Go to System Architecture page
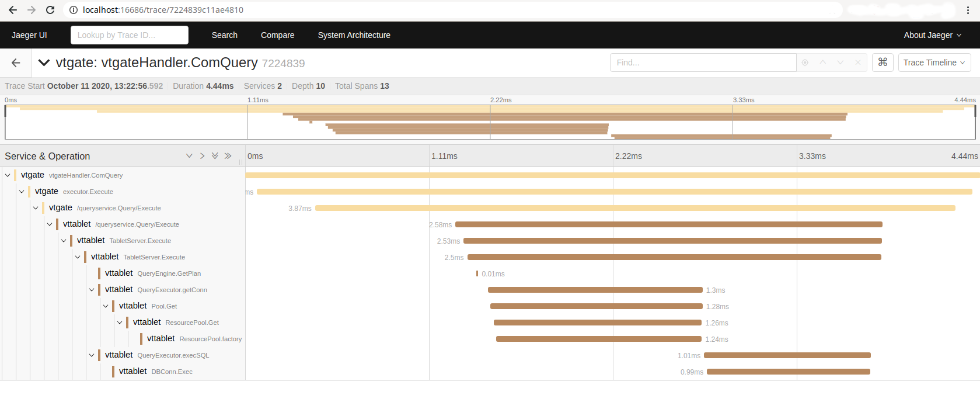980x395 pixels. tap(354, 35)
